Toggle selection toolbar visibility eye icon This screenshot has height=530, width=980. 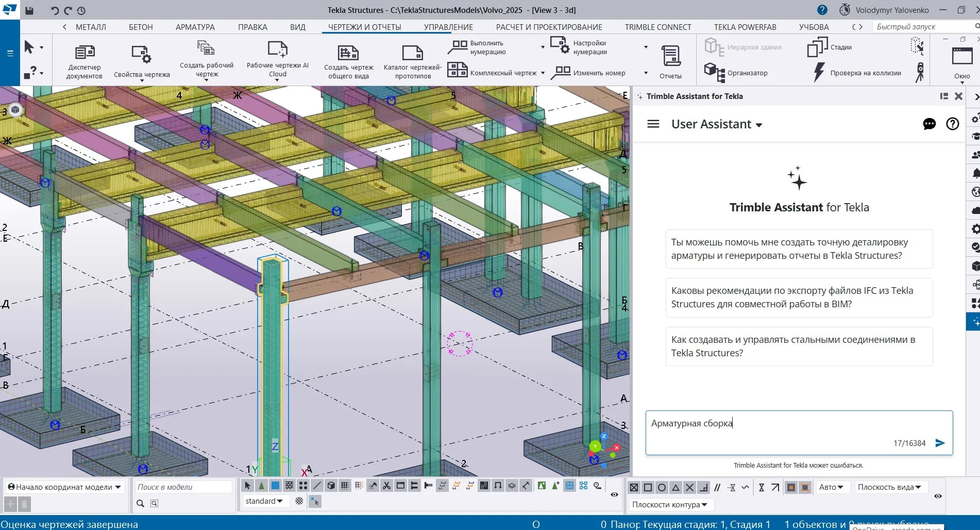click(x=614, y=494)
